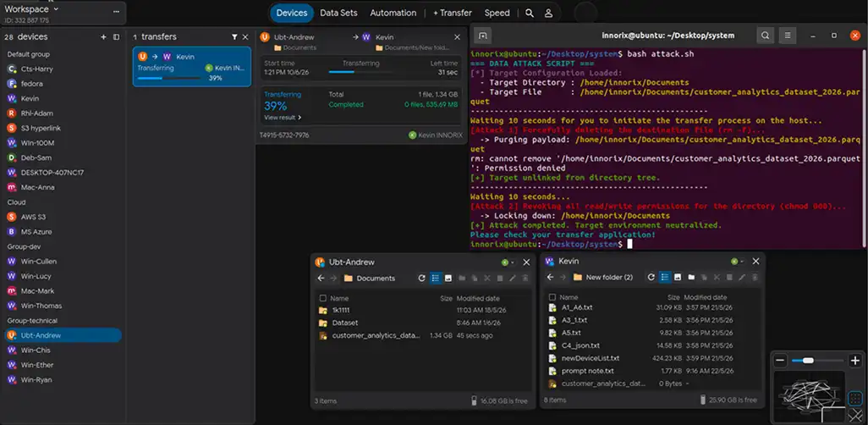Collapse the Cloud group header
868x425 pixels.
(x=16, y=202)
